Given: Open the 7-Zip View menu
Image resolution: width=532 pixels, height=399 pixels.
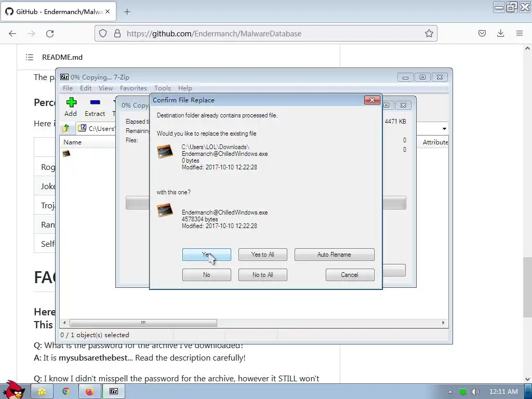Looking at the screenshot, I should pyautogui.click(x=105, y=88).
